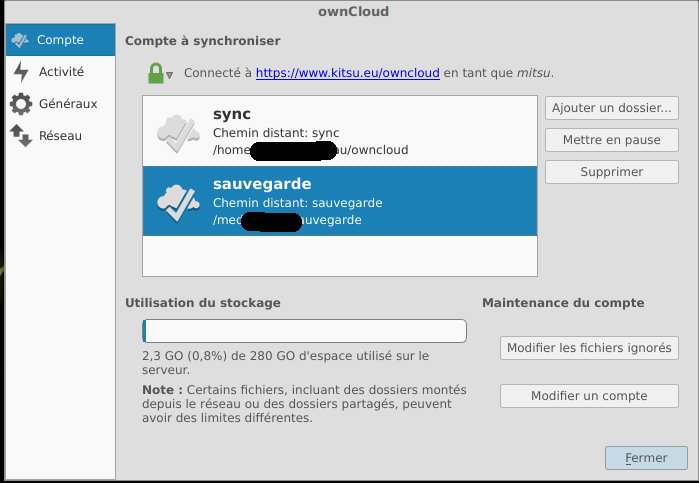The width and height of the screenshot is (699, 483).
Task: Select the sauvegarde folder name
Action: (x=262, y=184)
